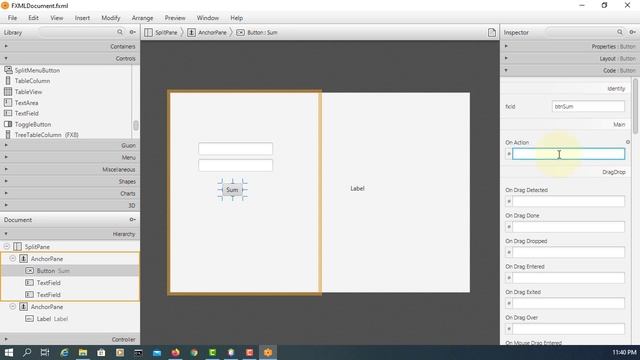
Task: Click the Inspector search magnifier icon
Action: click(x=620, y=32)
